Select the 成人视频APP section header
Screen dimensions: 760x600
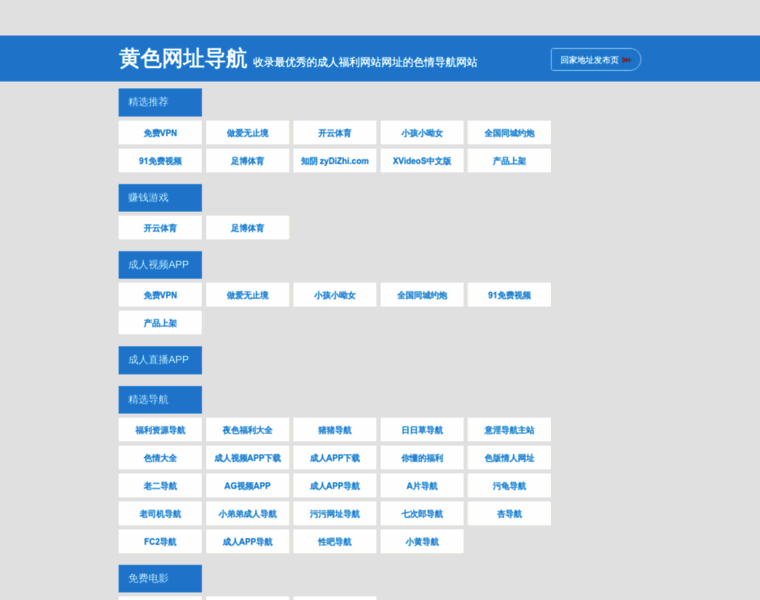point(160,265)
